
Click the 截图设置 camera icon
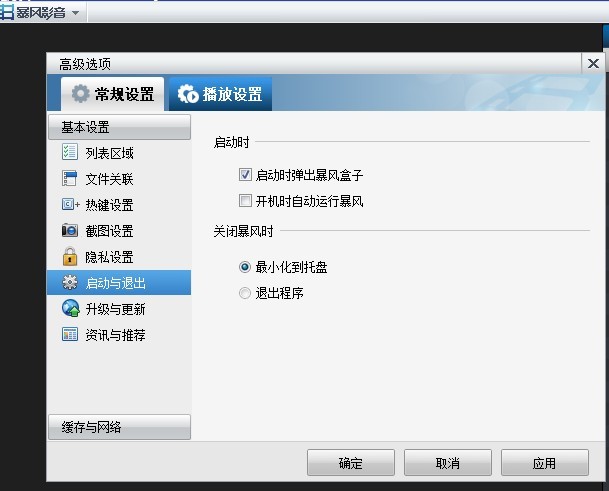70,230
